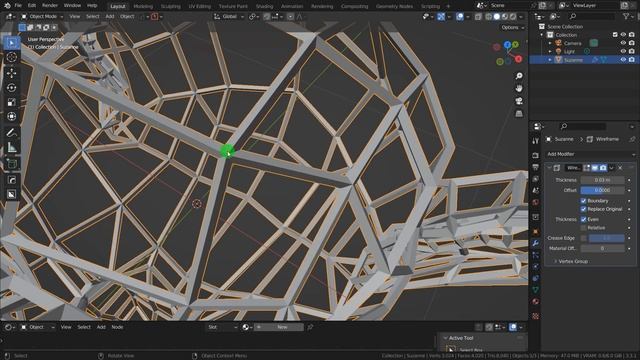Open viewport Select menu
This screenshot has width=640, height=360.
(x=93, y=17)
